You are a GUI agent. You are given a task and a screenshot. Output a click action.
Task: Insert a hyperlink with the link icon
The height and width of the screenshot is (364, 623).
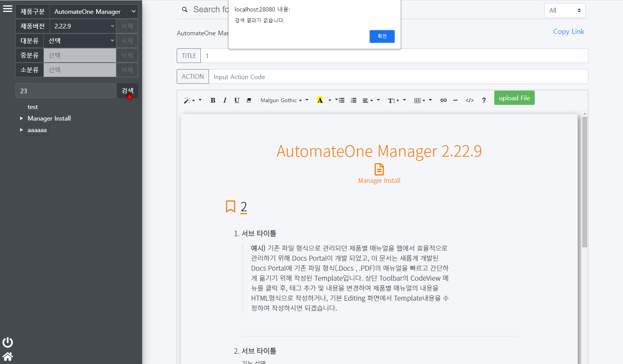443,100
